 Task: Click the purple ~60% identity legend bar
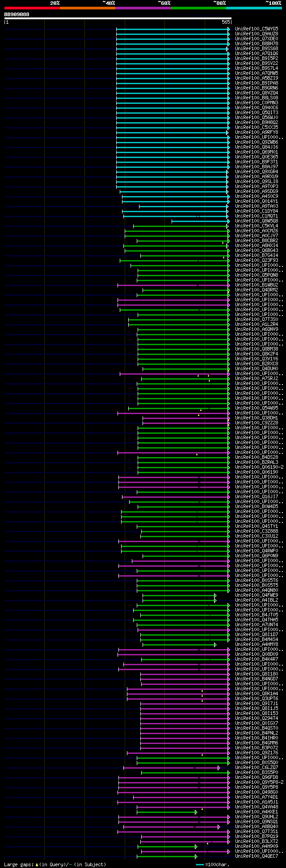point(143,8)
